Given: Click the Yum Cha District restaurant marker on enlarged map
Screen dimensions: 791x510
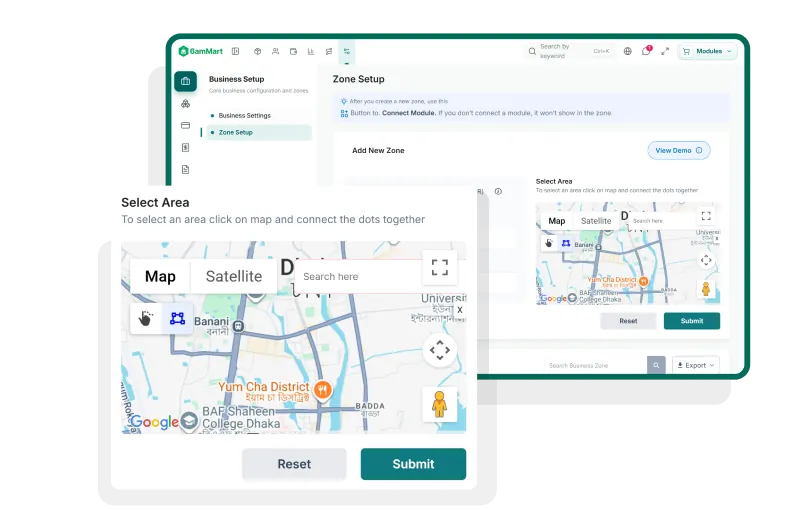Looking at the screenshot, I should [x=323, y=390].
